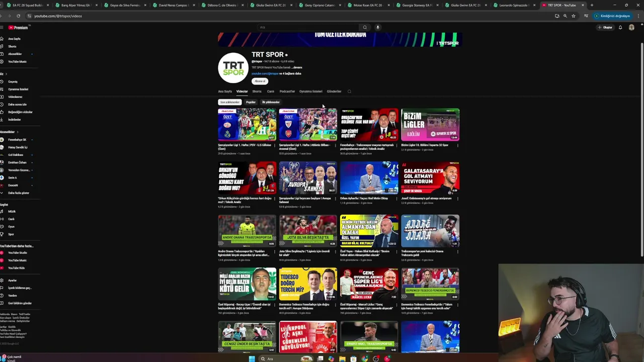This screenshot has height=362, width=644.
Task: Click the Oluştur create button
Action: click(x=605, y=27)
